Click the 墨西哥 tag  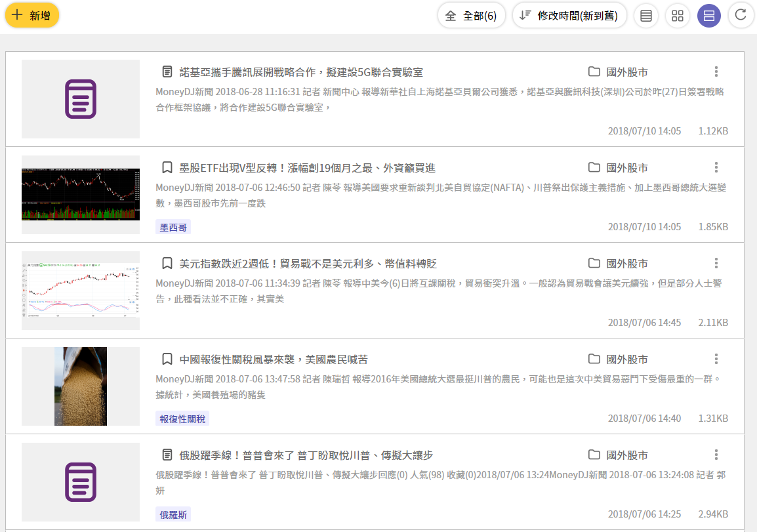click(173, 227)
